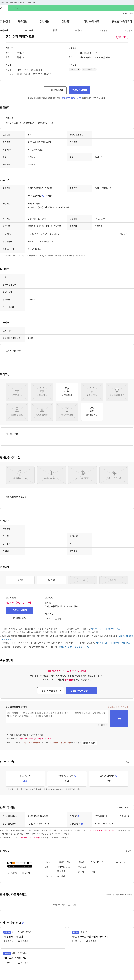Select the 주택자금 지원 benefit icon
The width and height of the screenshot is (134, 980).
[17, 412]
